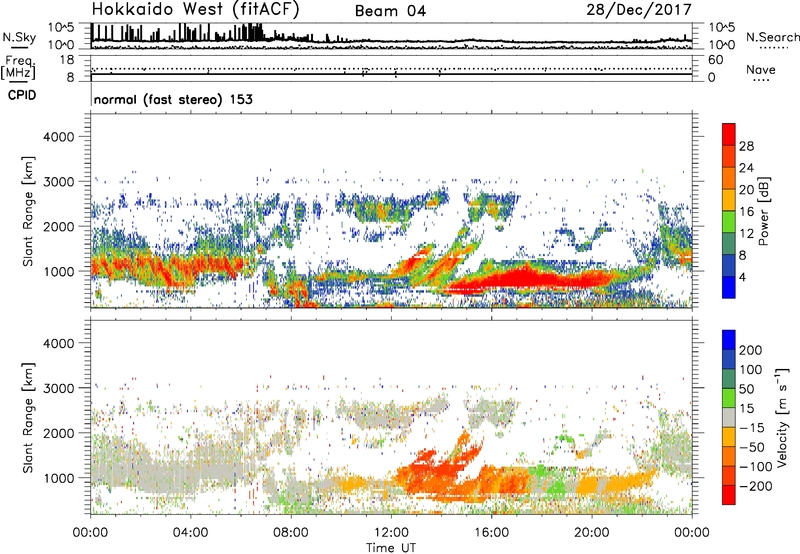Image resolution: width=800 pixels, height=554 pixels.
Task: Select the 100 label on velocity colorbar
Action: pos(751,370)
